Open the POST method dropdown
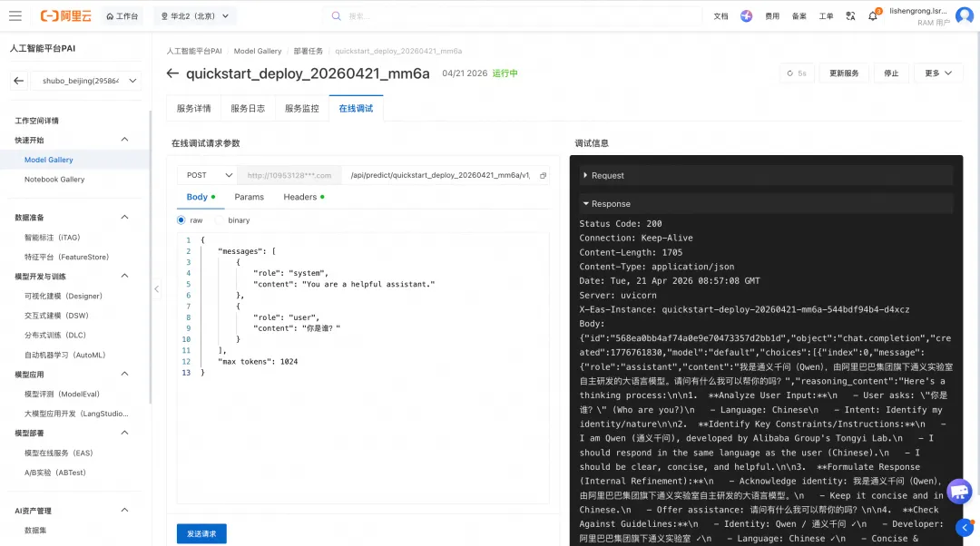The height and width of the screenshot is (546, 980). 208,176
